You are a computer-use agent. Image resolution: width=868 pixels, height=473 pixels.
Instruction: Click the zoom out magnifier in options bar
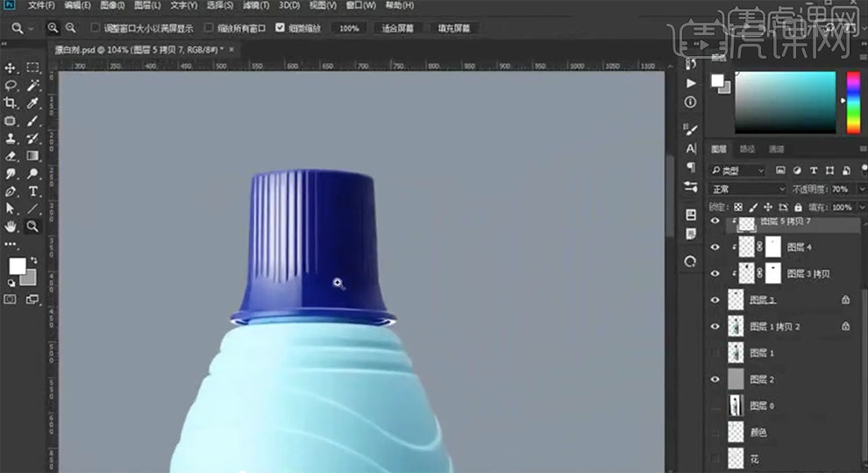70,28
